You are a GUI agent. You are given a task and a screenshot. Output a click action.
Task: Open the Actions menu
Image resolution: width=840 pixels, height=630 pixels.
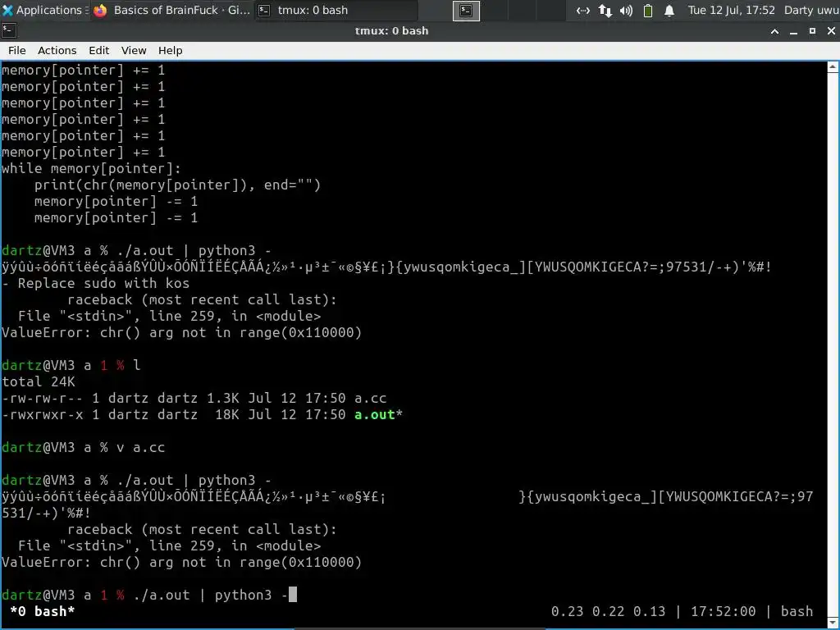pyautogui.click(x=57, y=50)
